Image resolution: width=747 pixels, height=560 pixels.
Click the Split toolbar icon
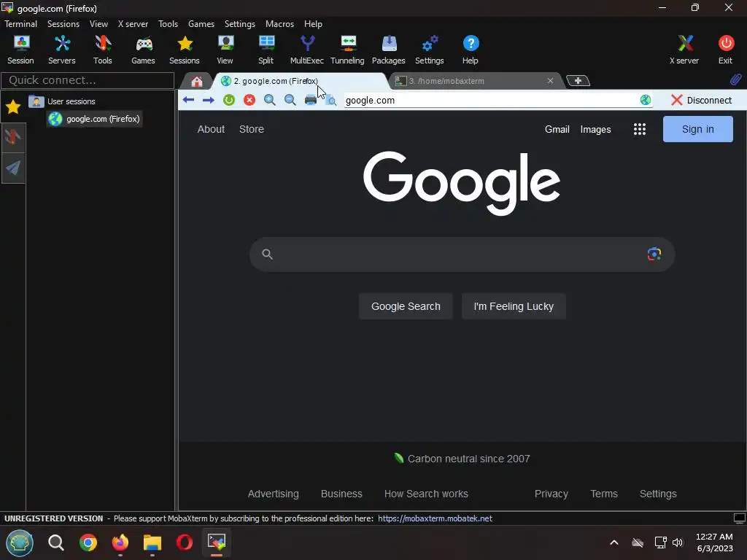(266, 50)
